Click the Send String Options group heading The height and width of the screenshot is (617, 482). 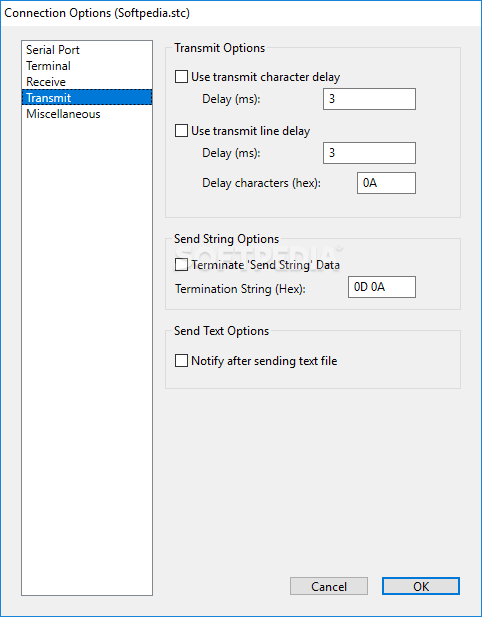coord(227,239)
